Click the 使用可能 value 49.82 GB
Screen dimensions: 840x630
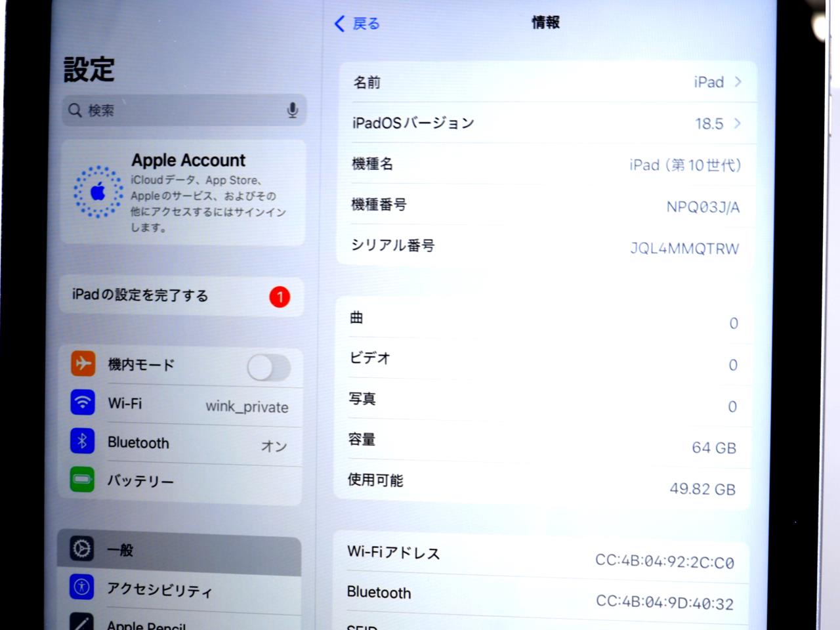(702, 490)
